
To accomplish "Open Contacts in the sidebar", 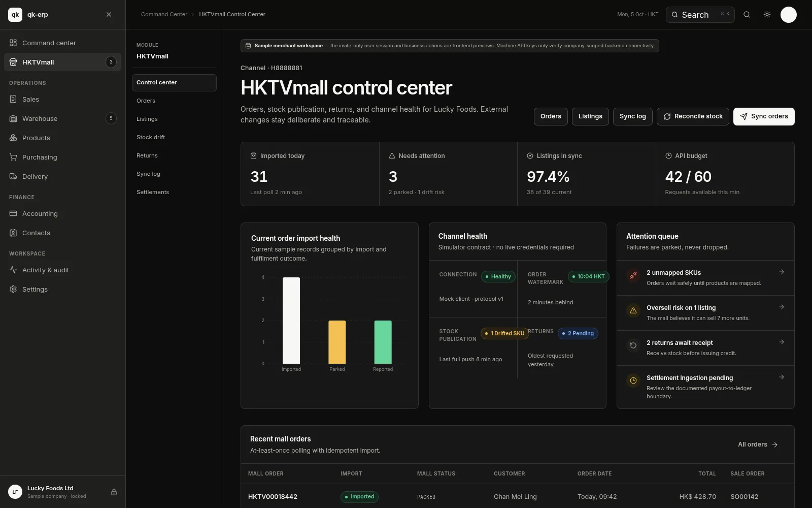I will 62,233.
